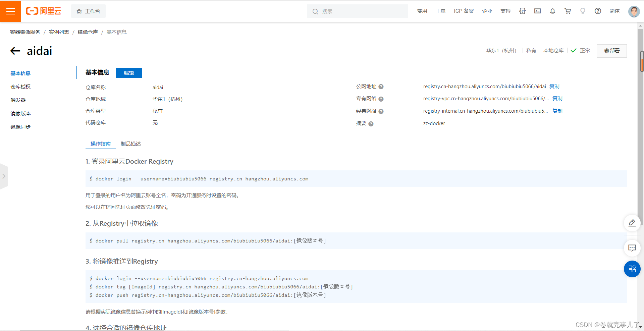Click the mobile APP download icon
Screen dimensions: 644x331
tap(522, 11)
